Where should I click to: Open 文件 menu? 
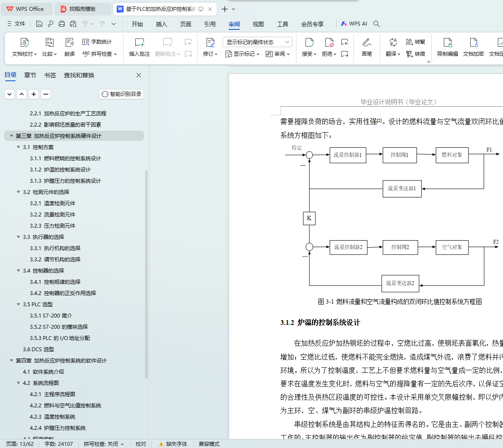(x=16, y=24)
